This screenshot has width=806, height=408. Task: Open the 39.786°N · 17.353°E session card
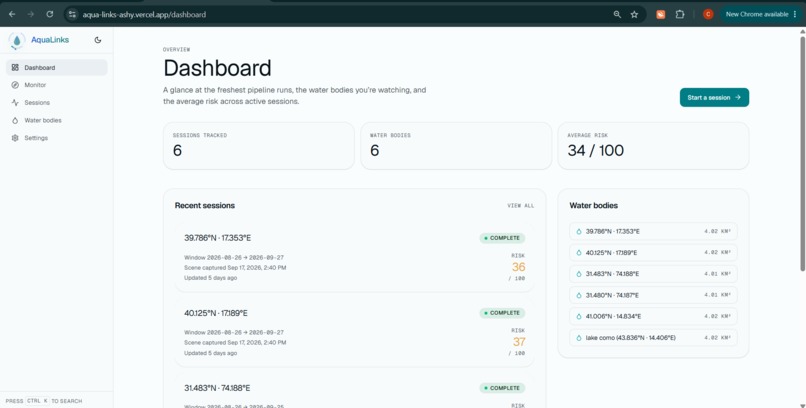(354, 257)
